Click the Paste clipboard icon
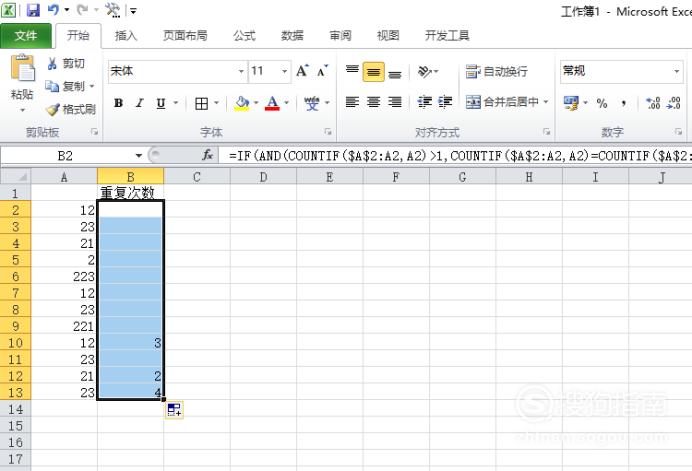Viewport: 692px width, 471px height. click(x=23, y=68)
